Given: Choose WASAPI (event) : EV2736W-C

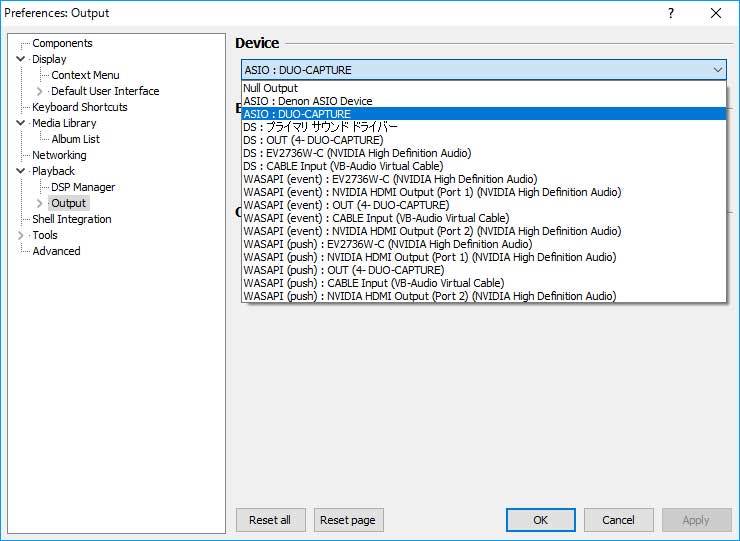Looking at the screenshot, I should 484,179.
